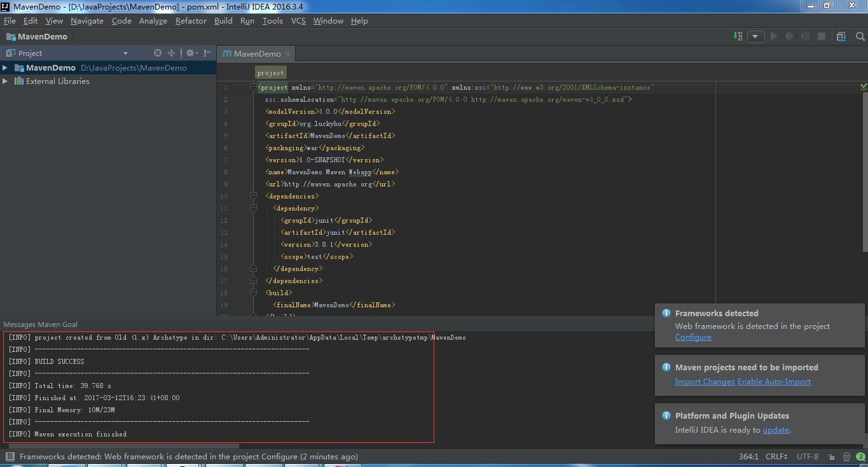Select External Libraries in the project tree
Screen dimensions: 868x467
(x=57, y=81)
